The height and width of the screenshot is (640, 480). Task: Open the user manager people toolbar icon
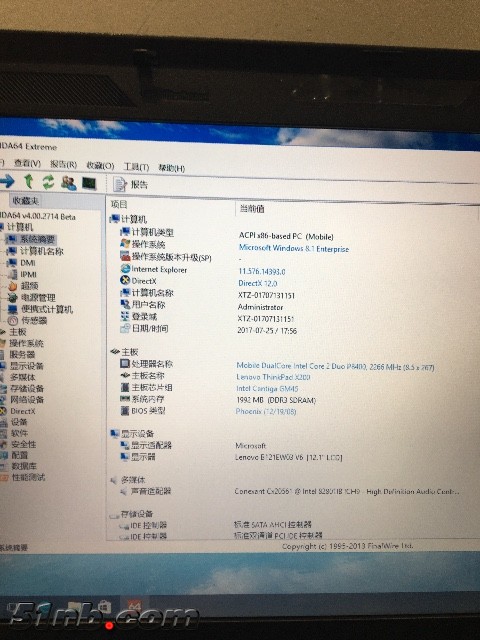tap(69, 183)
